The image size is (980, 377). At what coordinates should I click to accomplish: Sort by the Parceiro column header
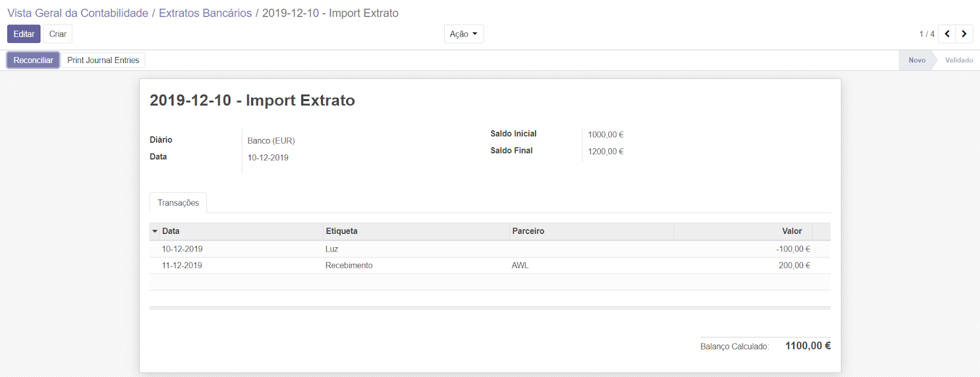pyautogui.click(x=528, y=231)
